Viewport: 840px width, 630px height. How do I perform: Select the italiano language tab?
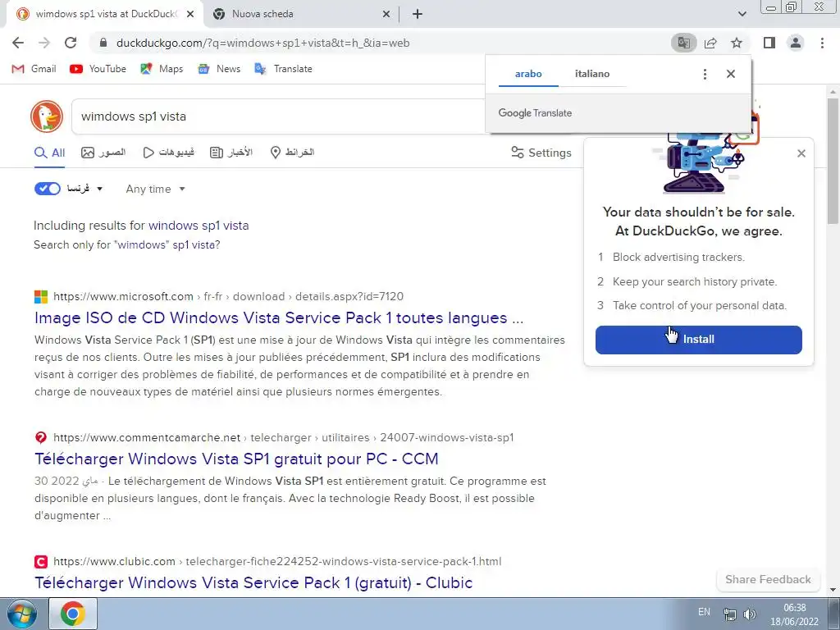592,74
